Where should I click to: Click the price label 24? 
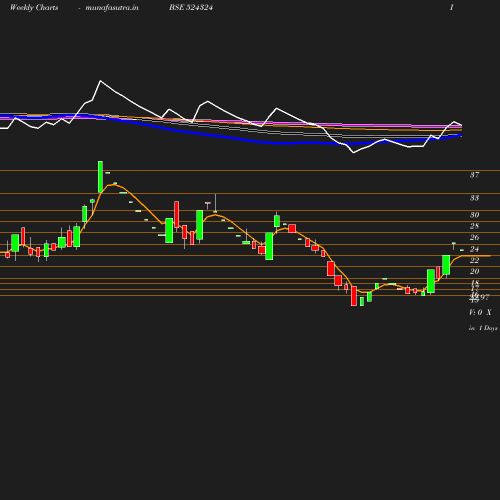pyautogui.click(x=474, y=249)
